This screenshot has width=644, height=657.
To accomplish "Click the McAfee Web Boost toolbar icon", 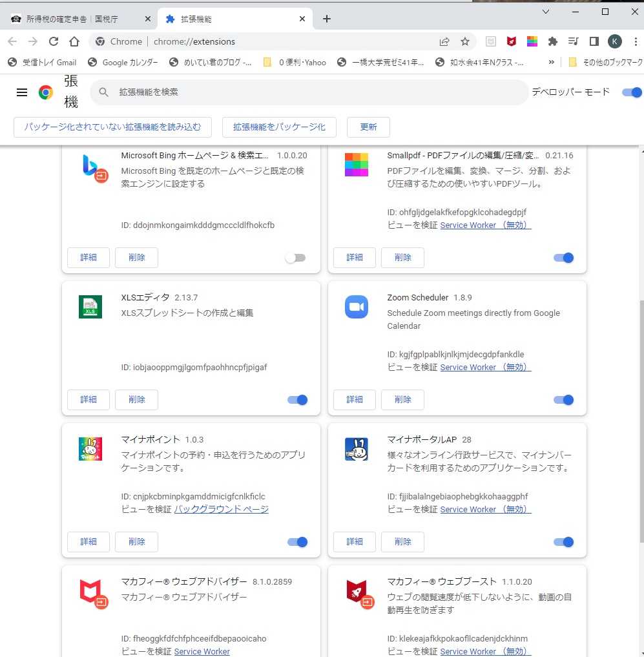I will tap(512, 41).
